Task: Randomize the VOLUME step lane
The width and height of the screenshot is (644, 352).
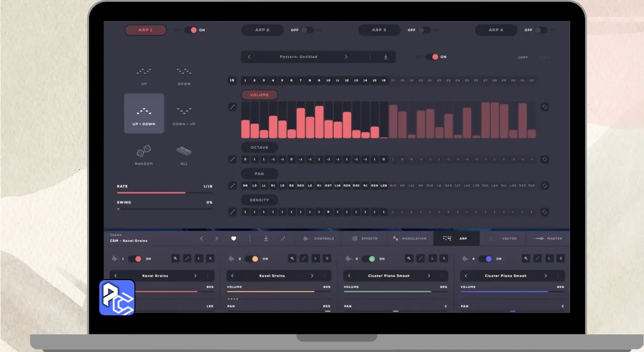Action: click(232, 107)
